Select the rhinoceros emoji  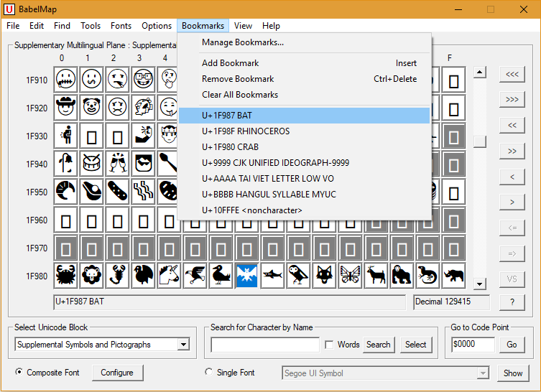point(454,276)
